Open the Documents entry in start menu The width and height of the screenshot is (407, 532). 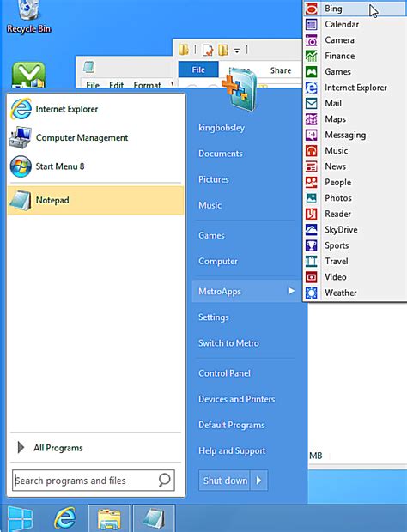[221, 154]
